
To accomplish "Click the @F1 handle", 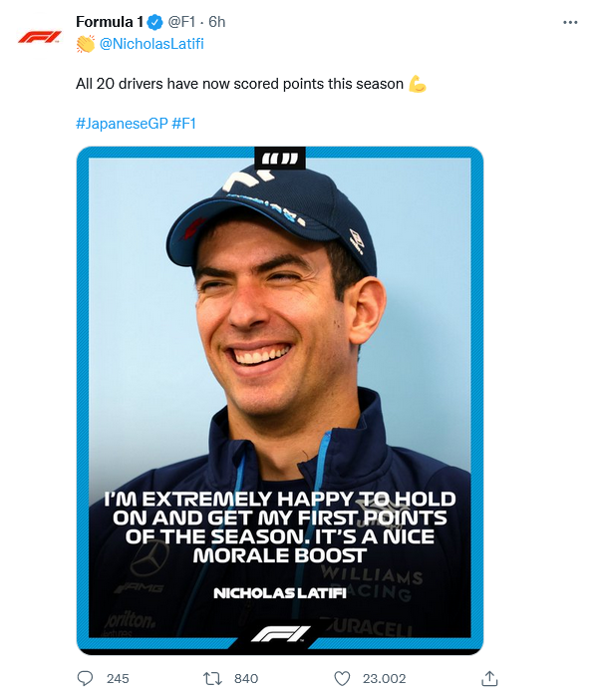I will coord(181,22).
